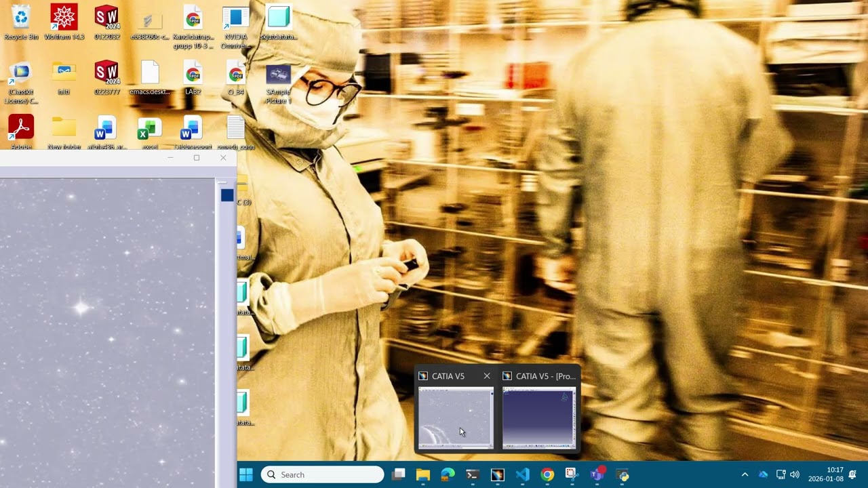Open the OneDrive tray icon
Viewport: 868px width, 488px height.
click(x=763, y=474)
